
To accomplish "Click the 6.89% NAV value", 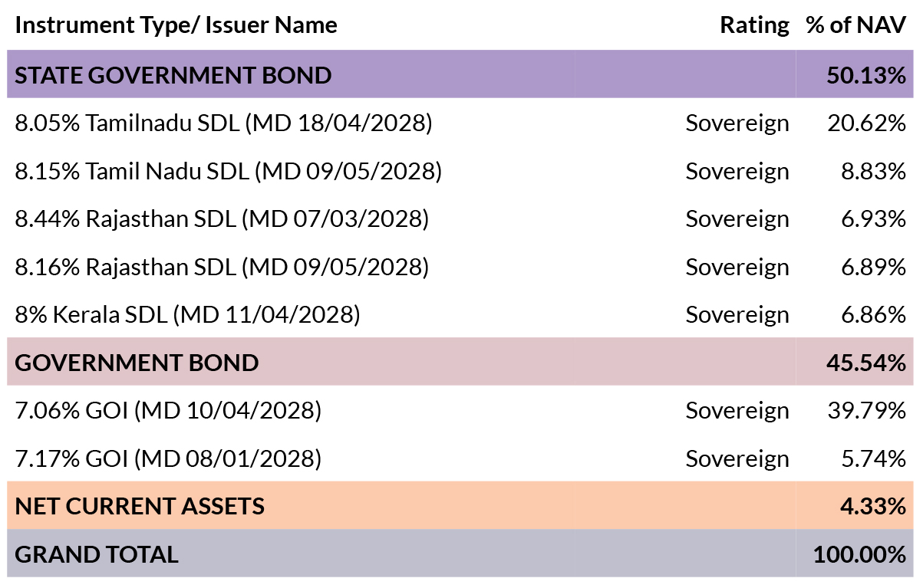I will tap(873, 267).
